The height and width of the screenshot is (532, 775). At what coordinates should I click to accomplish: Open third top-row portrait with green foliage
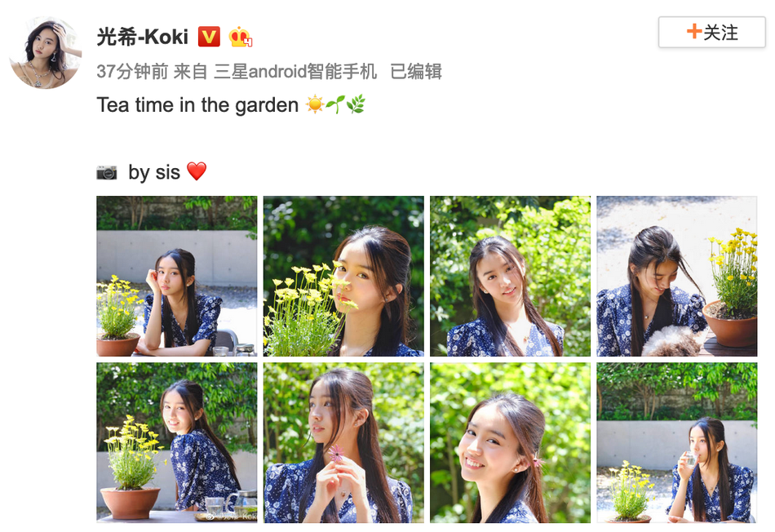pos(510,276)
